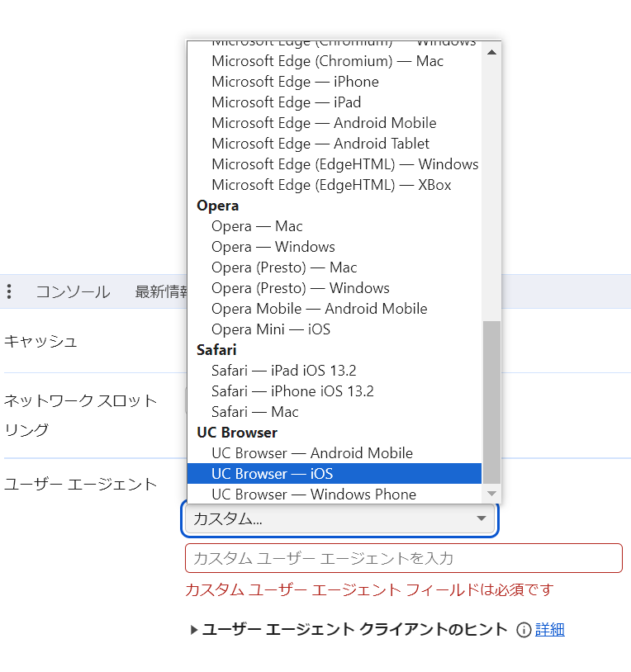Pick Microsoft Edge — iPad from list
The image size is (631, 672).
(x=286, y=102)
